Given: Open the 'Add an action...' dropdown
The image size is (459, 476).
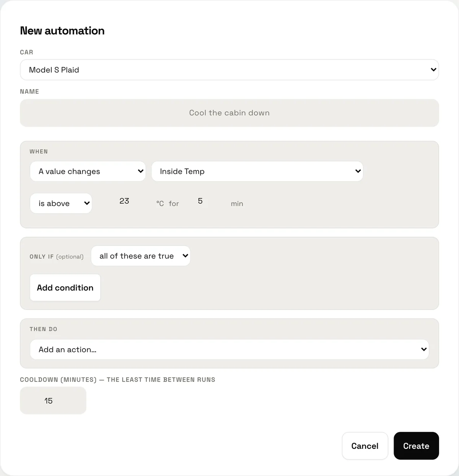Looking at the screenshot, I should 229,349.
